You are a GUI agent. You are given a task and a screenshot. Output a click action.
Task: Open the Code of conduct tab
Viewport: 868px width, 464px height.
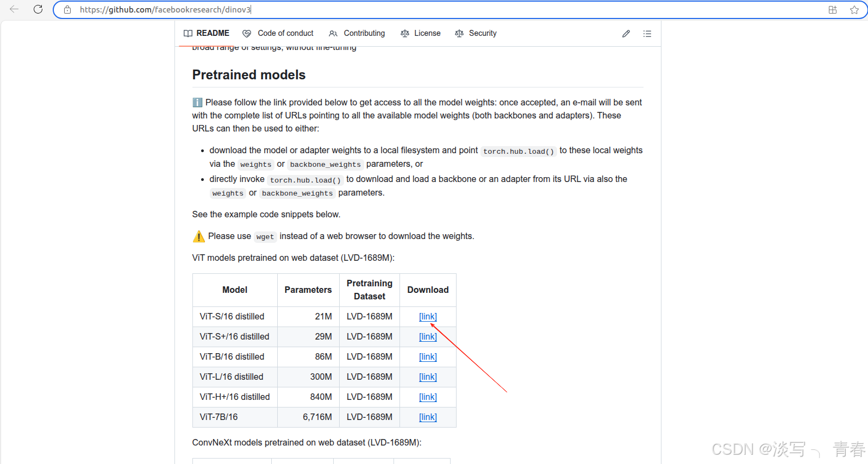[278, 33]
